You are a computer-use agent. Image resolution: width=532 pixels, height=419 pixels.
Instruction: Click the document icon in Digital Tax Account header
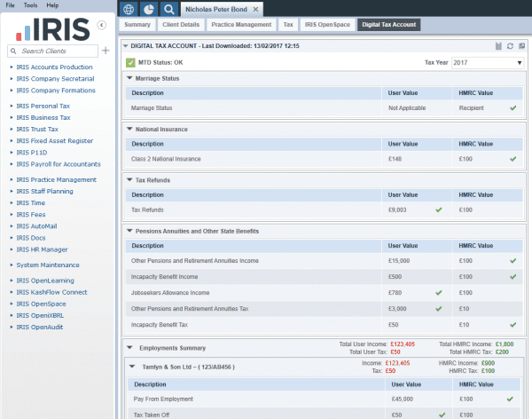498,46
